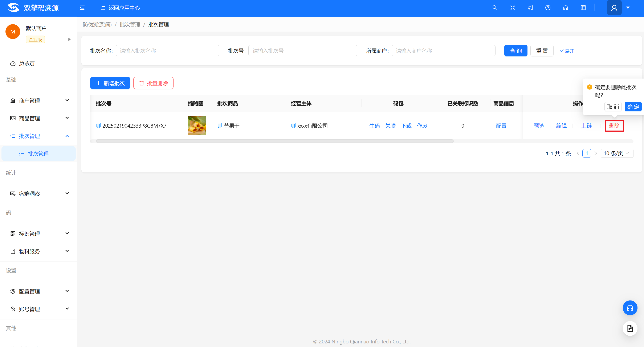Open the 10 条/页 page size dropdown

click(x=617, y=153)
